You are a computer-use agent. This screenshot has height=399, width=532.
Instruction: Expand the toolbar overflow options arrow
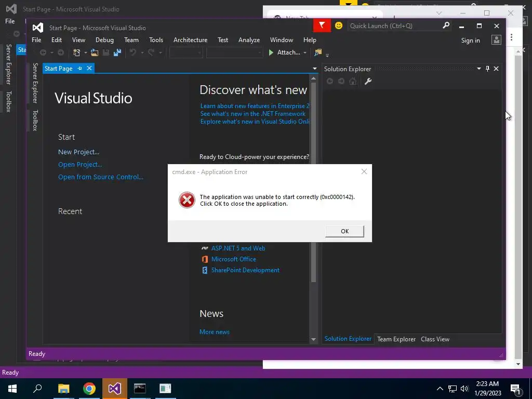point(327,55)
